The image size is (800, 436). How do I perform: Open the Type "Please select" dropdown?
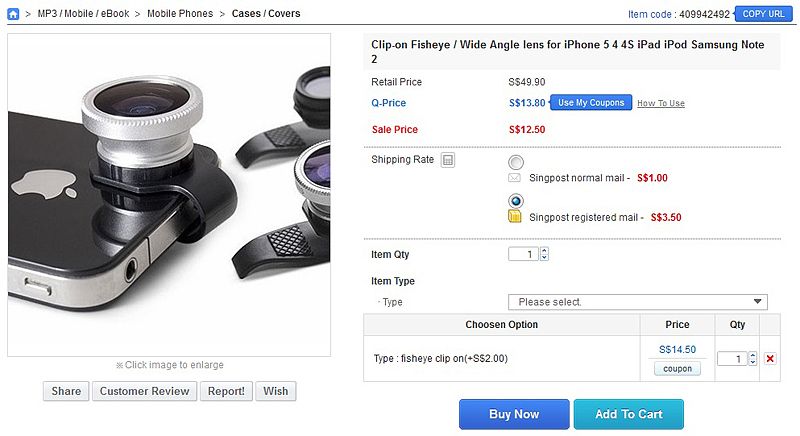point(637,302)
